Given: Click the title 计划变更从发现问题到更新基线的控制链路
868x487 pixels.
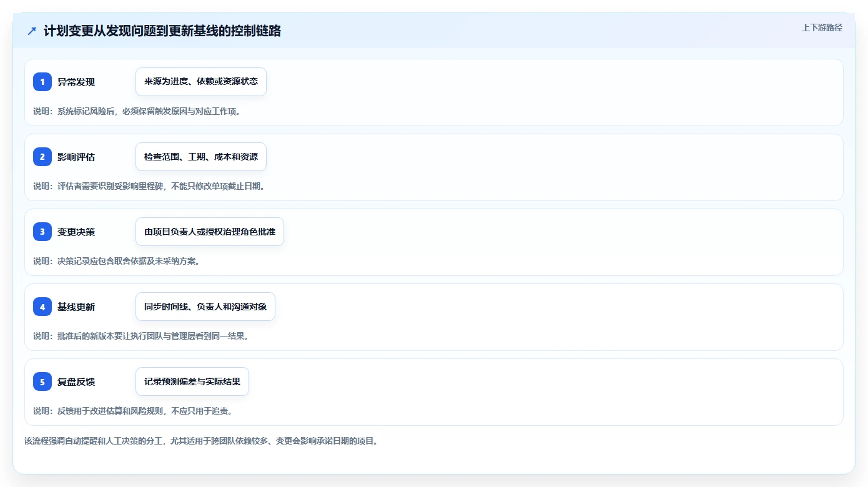Looking at the screenshot, I should [162, 31].
